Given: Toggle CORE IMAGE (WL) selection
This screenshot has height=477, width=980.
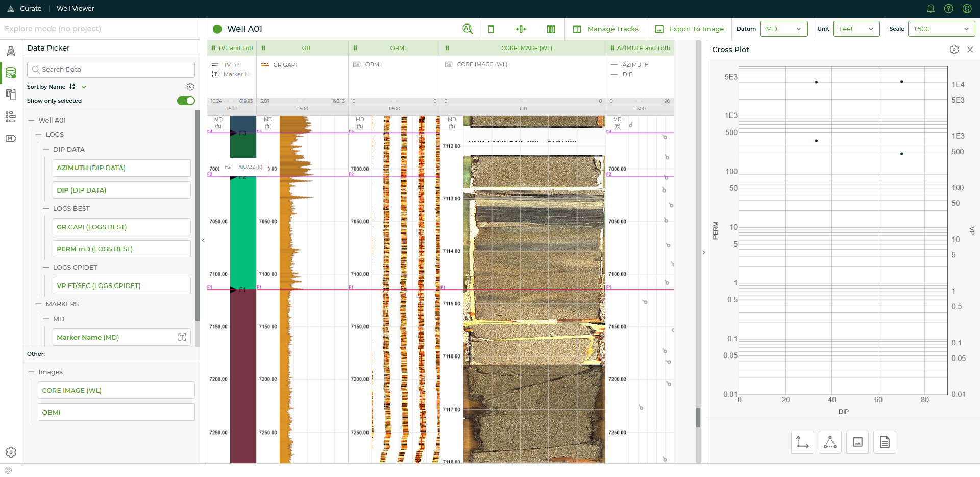Looking at the screenshot, I should pyautogui.click(x=116, y=390).
